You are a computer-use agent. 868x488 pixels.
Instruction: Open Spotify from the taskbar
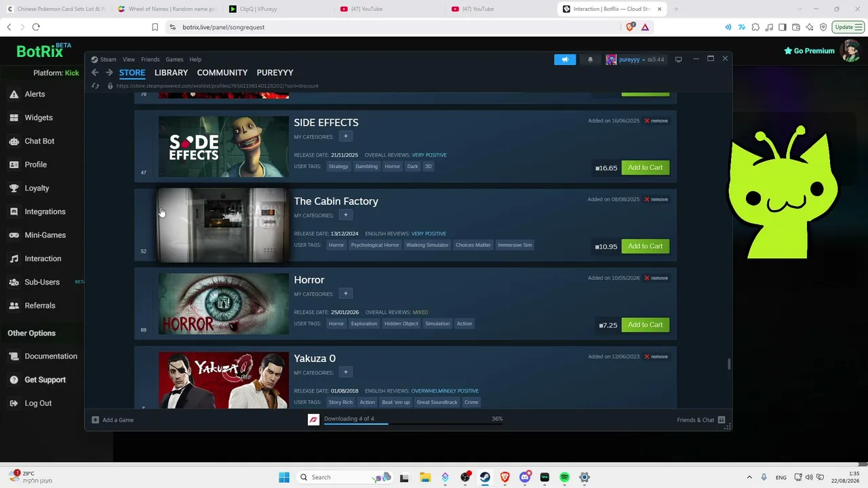tap(564, 477)
